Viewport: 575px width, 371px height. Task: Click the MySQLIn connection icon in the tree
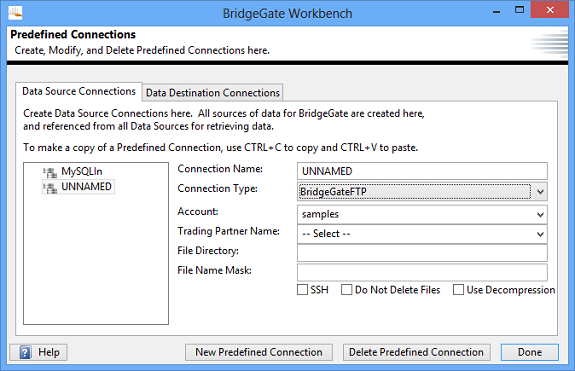[x=50, y=172]
